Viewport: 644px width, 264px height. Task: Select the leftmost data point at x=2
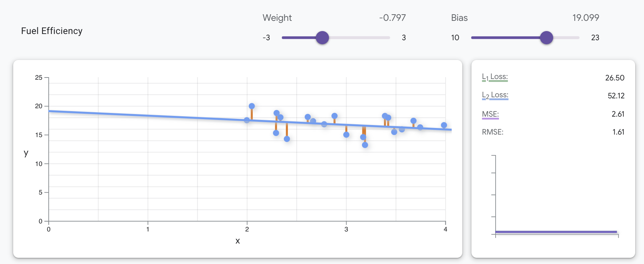click(247, 120)
